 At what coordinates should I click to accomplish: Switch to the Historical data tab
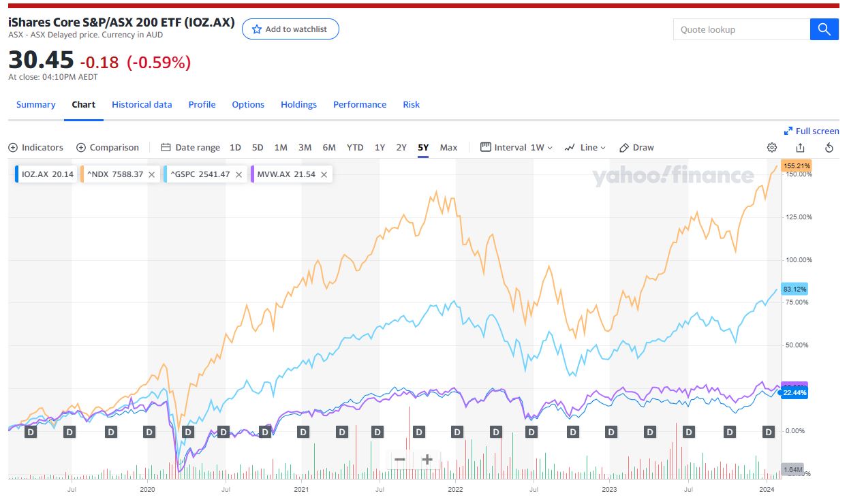click(142, 105)
